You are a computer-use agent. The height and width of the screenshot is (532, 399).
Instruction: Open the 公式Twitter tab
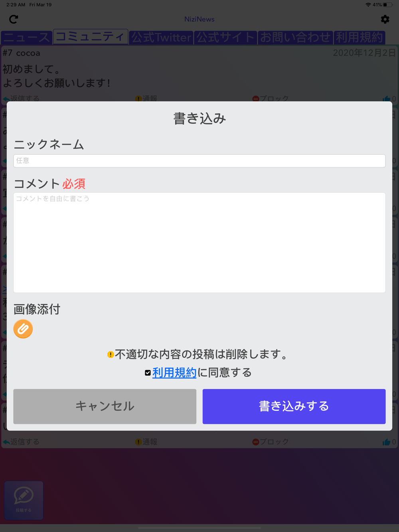161,37
